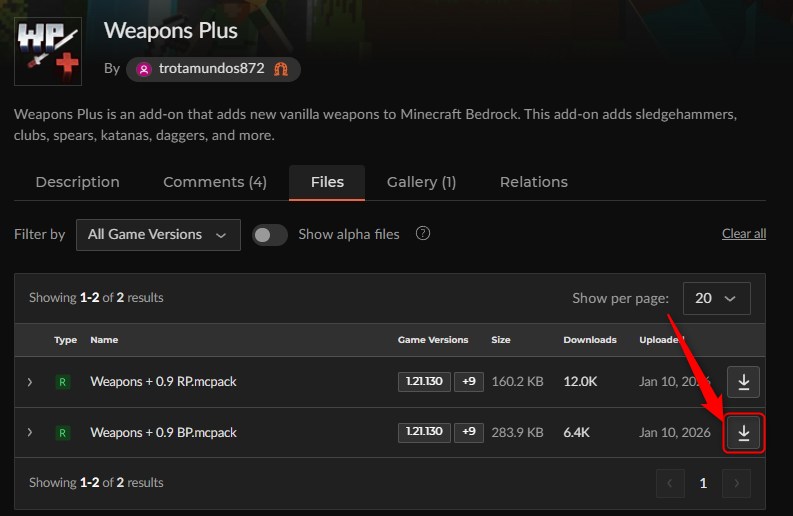The width and height of the screenshot is (793, 516).
Task: Expand the Weapons + 0.9 RP.mcpack row
Action: (30, 382)
